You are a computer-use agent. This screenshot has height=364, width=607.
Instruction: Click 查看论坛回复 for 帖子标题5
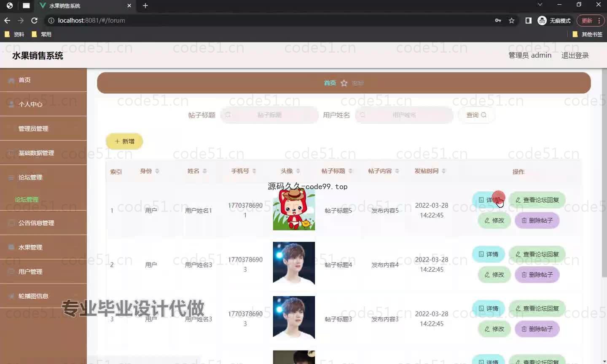point(537,200)
